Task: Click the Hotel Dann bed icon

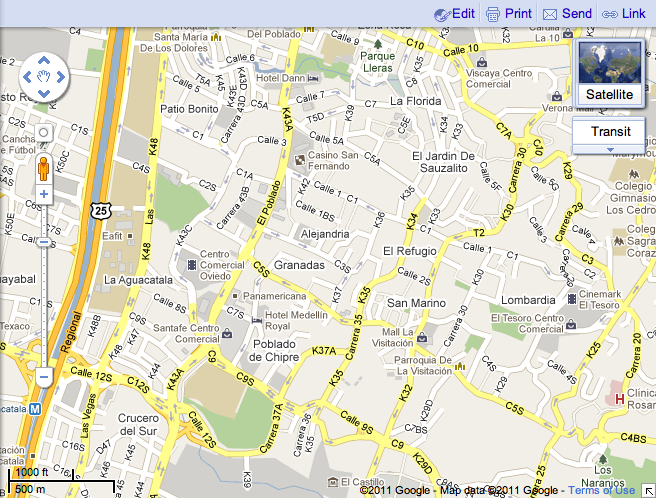Action: pos(313,78)
